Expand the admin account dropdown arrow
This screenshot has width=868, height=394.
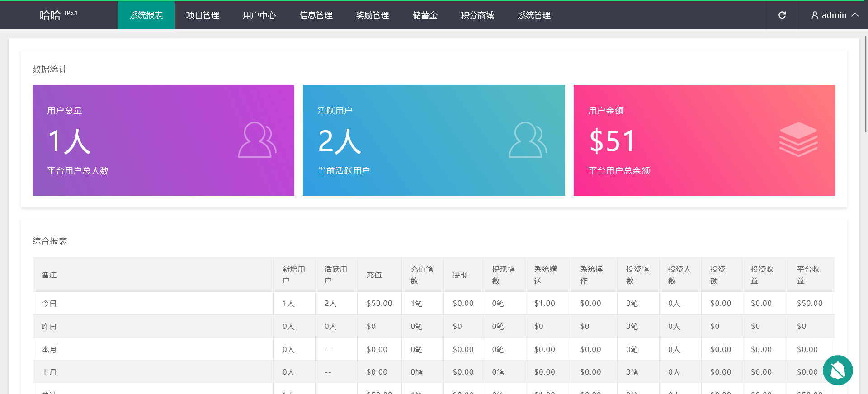(x=855, y=15)
